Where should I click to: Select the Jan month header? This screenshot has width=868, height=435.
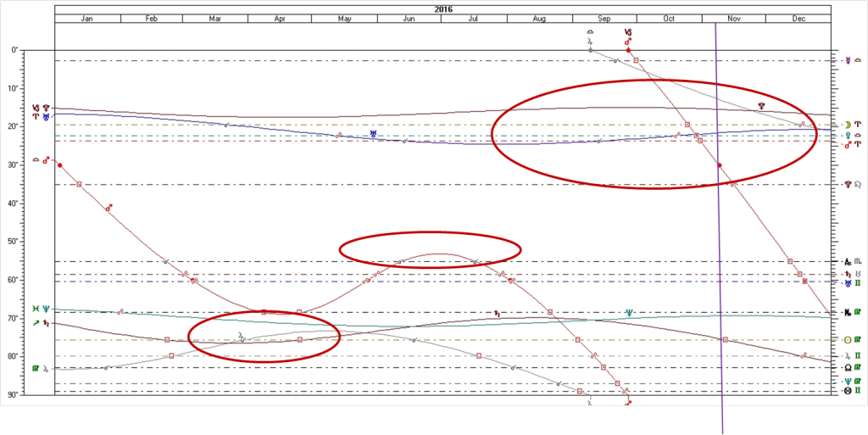pos(86,18)
